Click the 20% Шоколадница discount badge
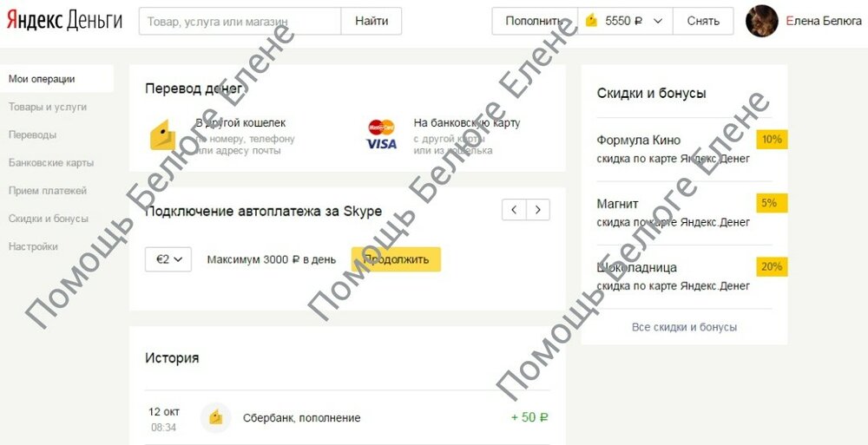 point(772,267)
